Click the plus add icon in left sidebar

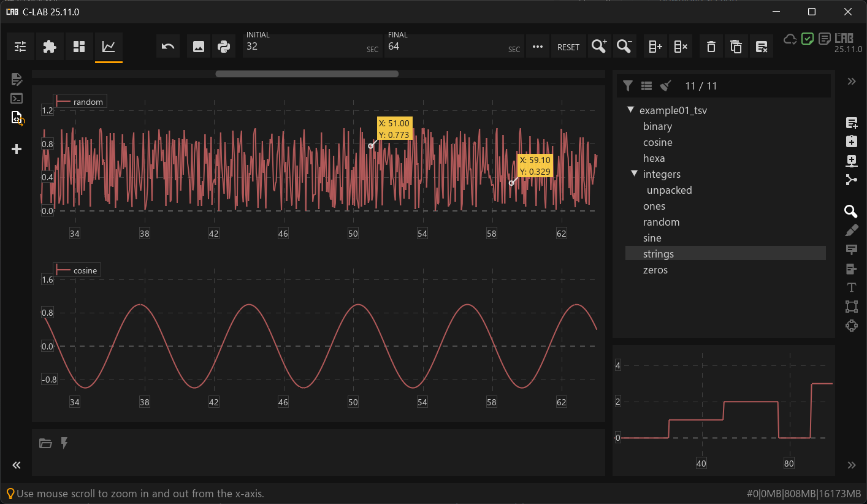17,149
